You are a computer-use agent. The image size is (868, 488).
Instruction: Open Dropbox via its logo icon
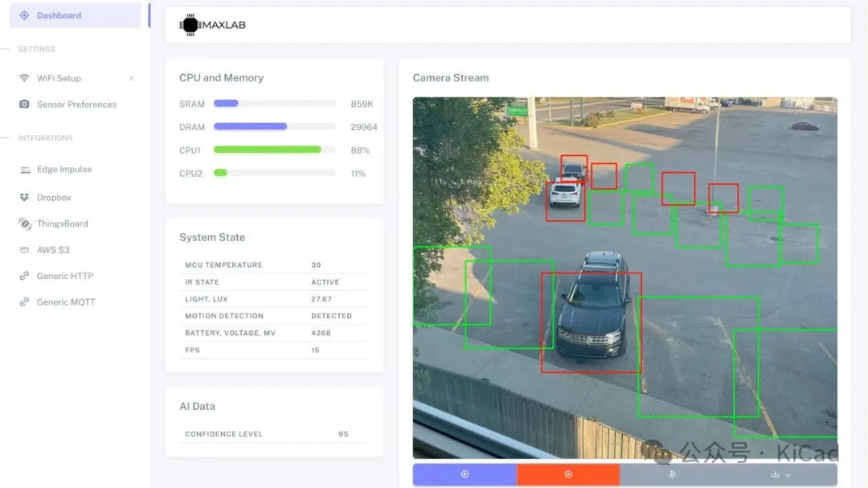(x=24, y=198)
